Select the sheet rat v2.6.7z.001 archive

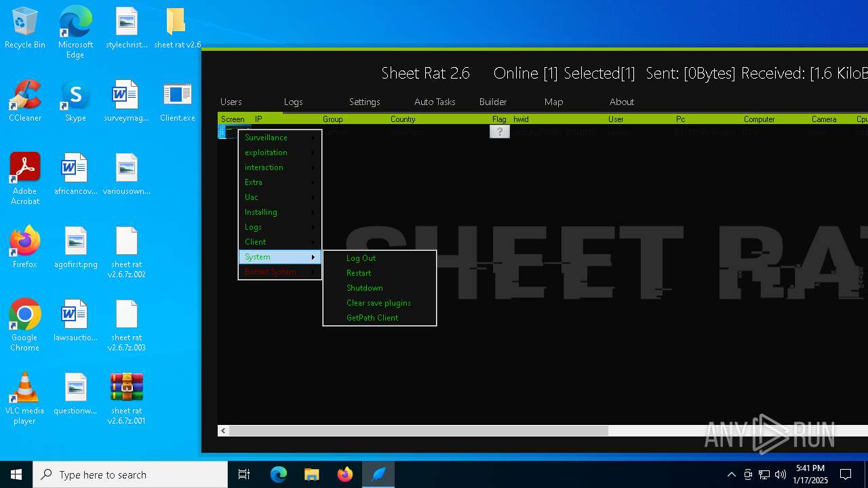pos(127,399)
